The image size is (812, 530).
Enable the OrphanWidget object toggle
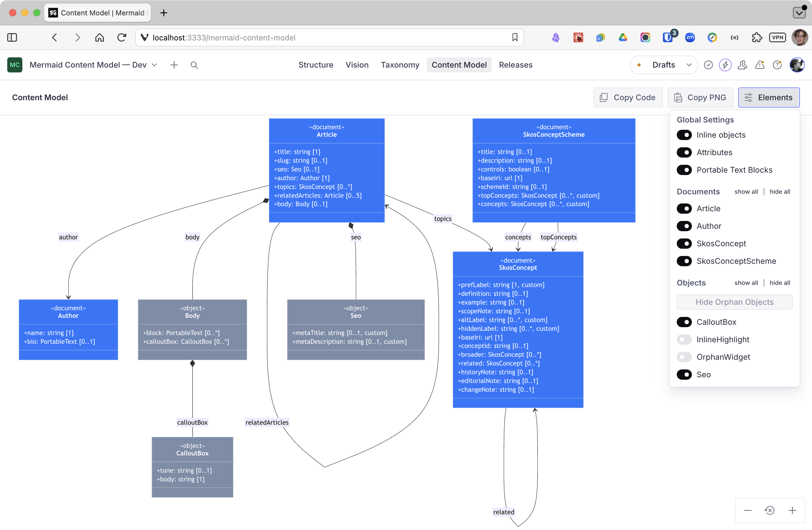click(x=684, y=357)
